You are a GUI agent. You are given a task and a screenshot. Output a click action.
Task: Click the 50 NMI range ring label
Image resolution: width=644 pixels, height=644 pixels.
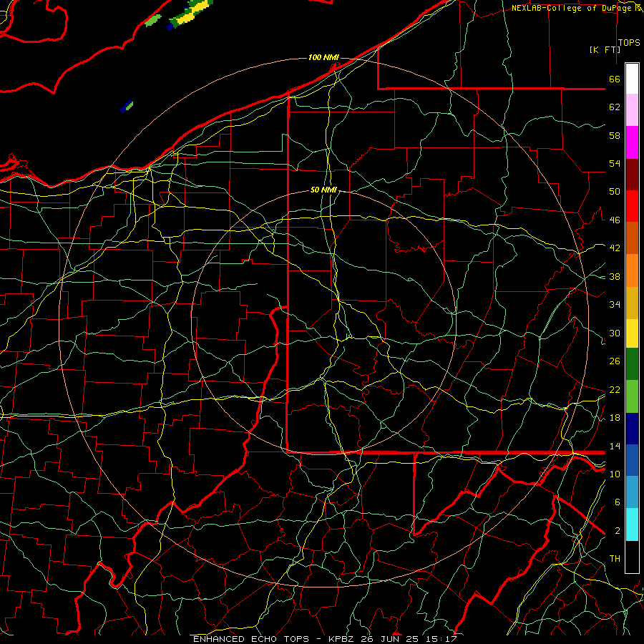point(323,190)
